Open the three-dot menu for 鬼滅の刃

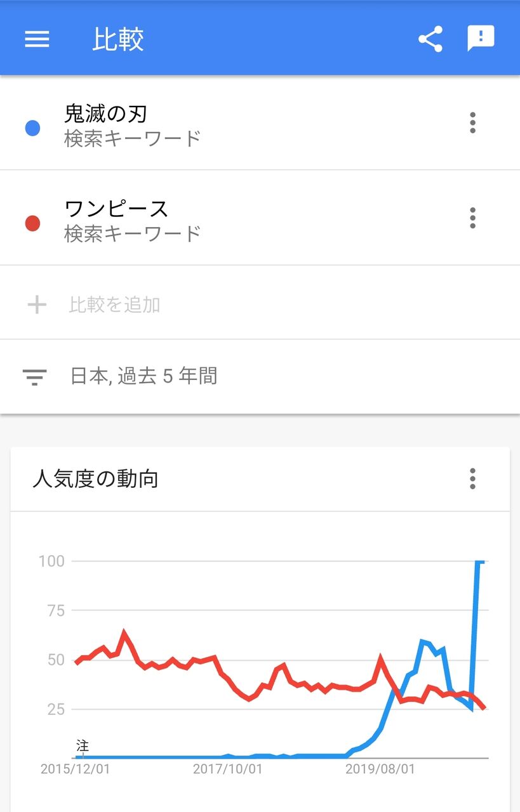[x=472, y=124]
